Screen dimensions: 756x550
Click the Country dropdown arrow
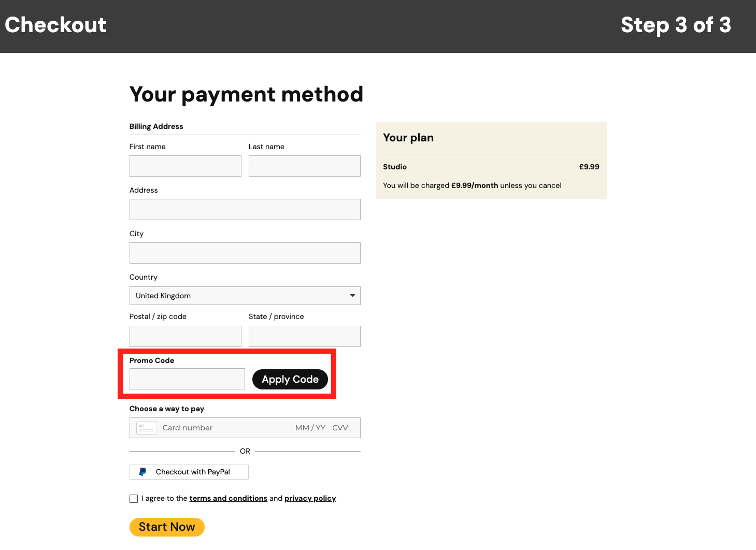pos(352,296)
